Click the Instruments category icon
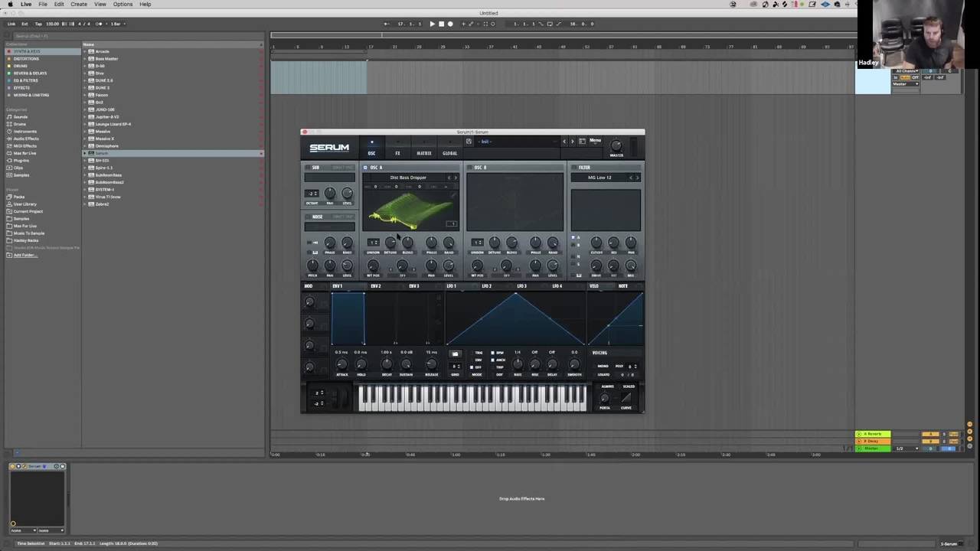 tap(9, 132)
